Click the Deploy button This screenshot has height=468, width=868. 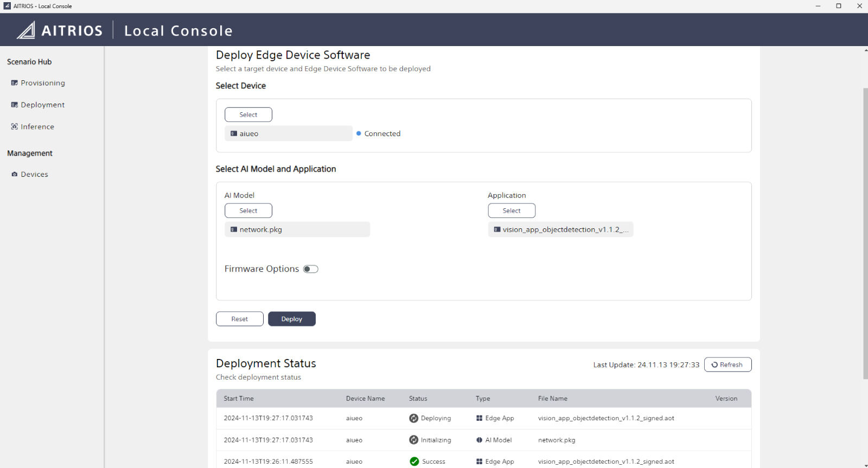pyautogui.click(x=292, y=319)
